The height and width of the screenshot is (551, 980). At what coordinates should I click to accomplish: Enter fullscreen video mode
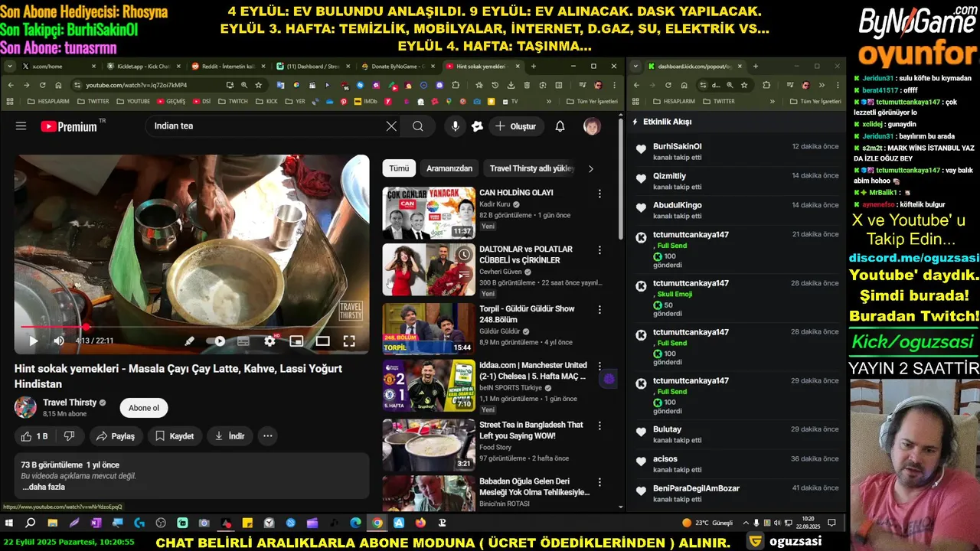[x=349, y=341]
